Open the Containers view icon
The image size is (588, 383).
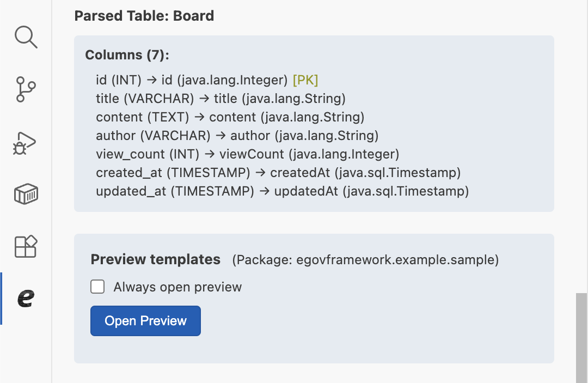pos(26,194)
